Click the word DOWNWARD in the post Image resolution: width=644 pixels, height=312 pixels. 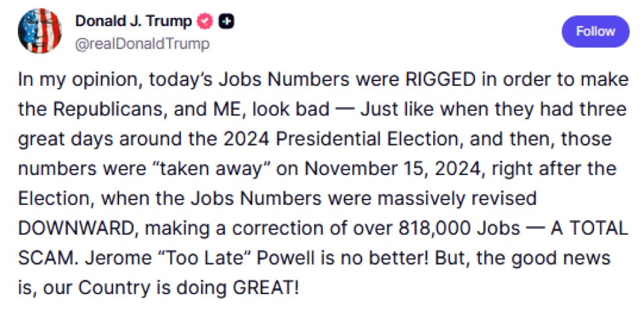(76, 229)
